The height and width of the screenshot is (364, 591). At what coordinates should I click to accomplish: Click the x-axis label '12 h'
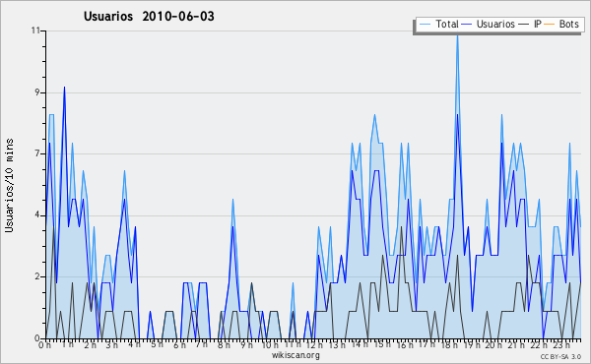pyautogui.click(x=314, y=344)
